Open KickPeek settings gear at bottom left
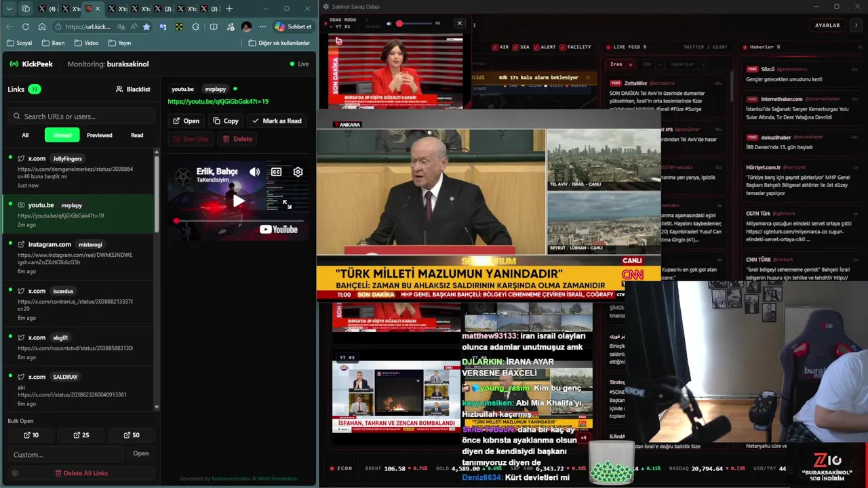This screenshot has width=868, height=488. pyautogui.click(x=15, y=473)
